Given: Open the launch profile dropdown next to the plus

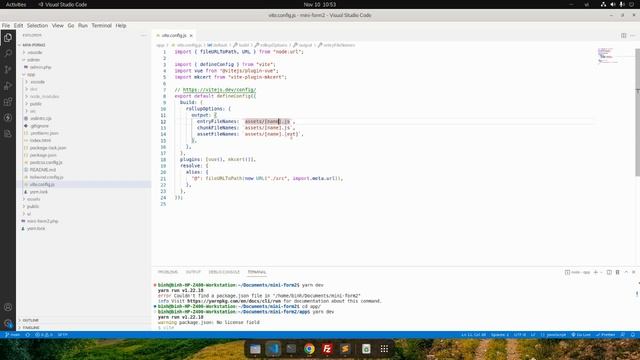Looking at the screenshot, I should tap(601, 272).
